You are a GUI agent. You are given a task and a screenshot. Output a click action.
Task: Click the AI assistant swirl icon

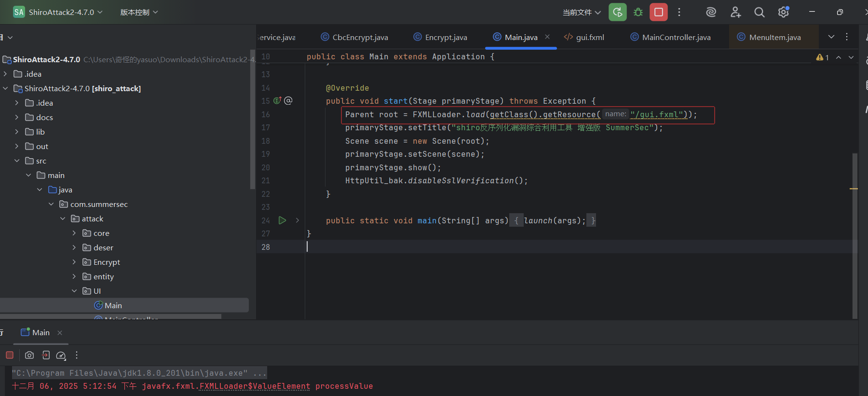coord(711,13)
